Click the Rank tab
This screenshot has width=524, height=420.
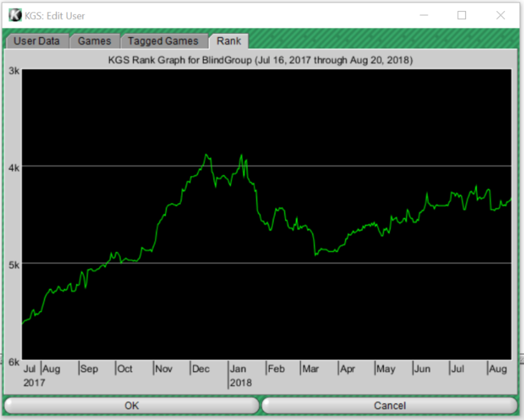[x=228, y=41]
